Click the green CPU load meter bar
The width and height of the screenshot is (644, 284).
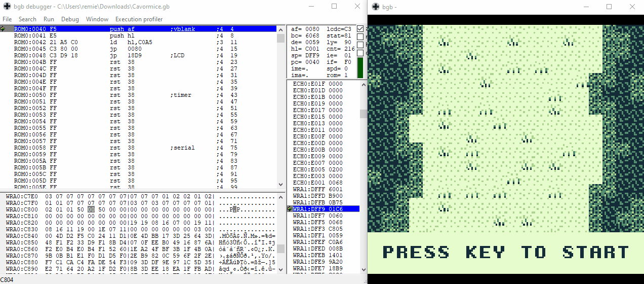tap(360, 68)
